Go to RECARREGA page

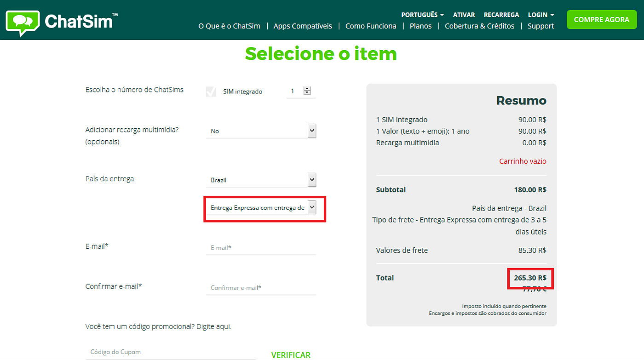pyautogui.click(x=501, y=15)
